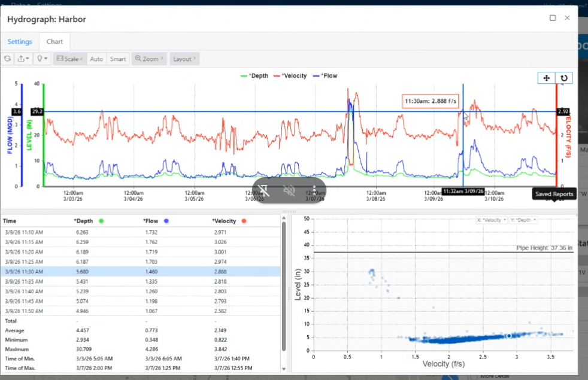Open the lightbulb hints dropdown

[42, 59]
